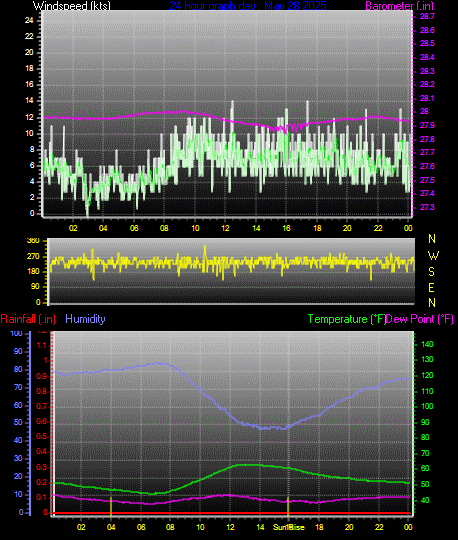Click the 16 tick on the windspeed axis
Screen dimensions: 458x540
point(29,84)
